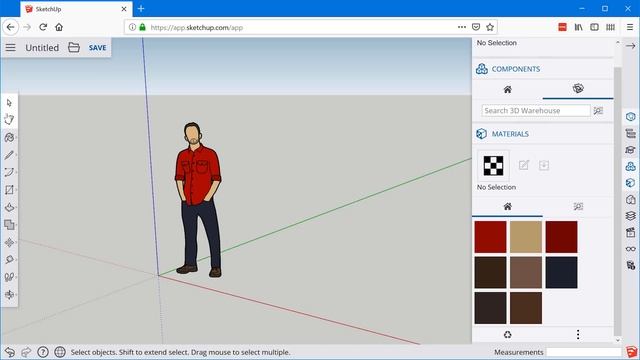This screenshot has width=640, height=360.
Task: Select the arrow Select tool
Action: point(9,103)
